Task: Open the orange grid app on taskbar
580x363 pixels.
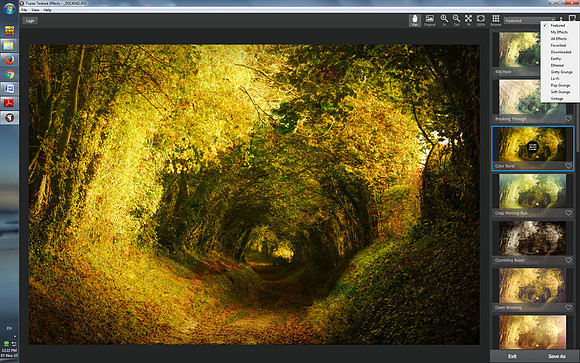Action: point(9,30)
